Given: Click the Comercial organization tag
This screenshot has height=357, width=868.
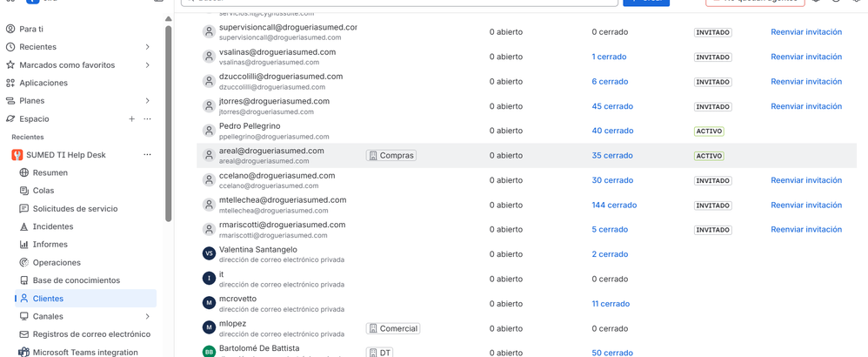Looking at the screenshot, I should [393, 329].
